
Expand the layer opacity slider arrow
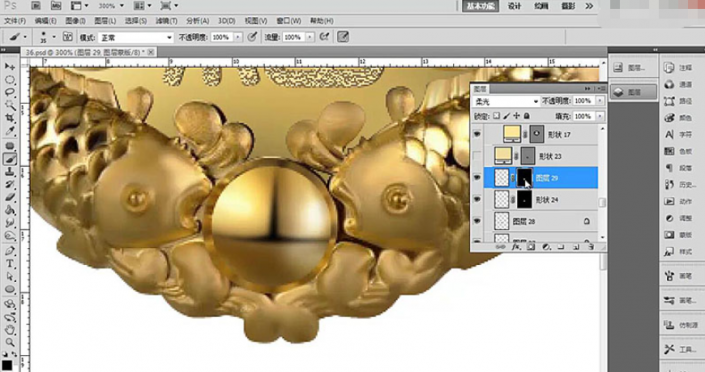600,101
